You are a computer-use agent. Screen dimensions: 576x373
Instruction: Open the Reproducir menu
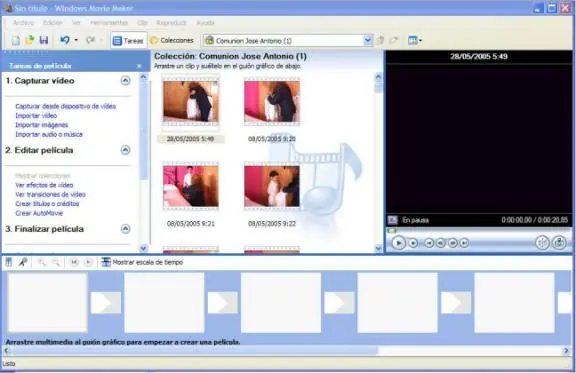[x=171, y=23]
